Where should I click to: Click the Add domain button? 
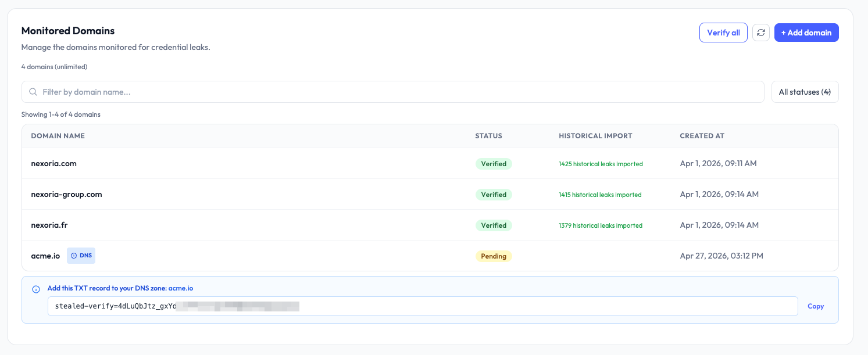click(x=806, y=33)
